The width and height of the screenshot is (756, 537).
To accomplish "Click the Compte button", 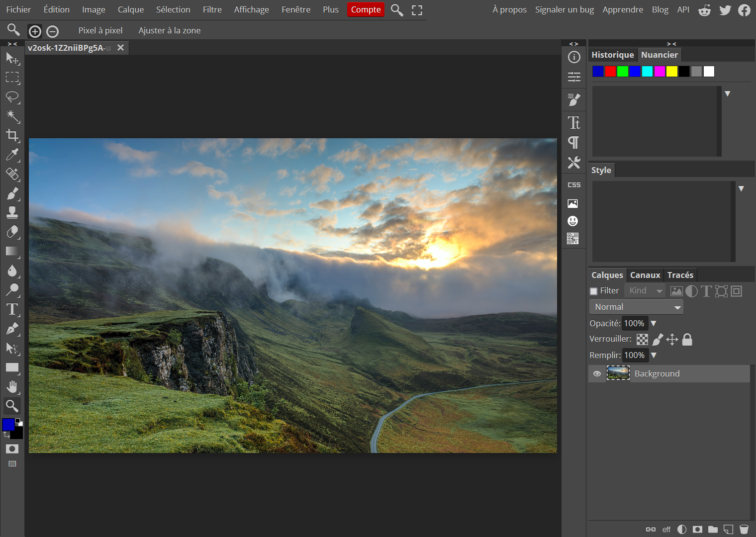I will [x=366, y=9].
